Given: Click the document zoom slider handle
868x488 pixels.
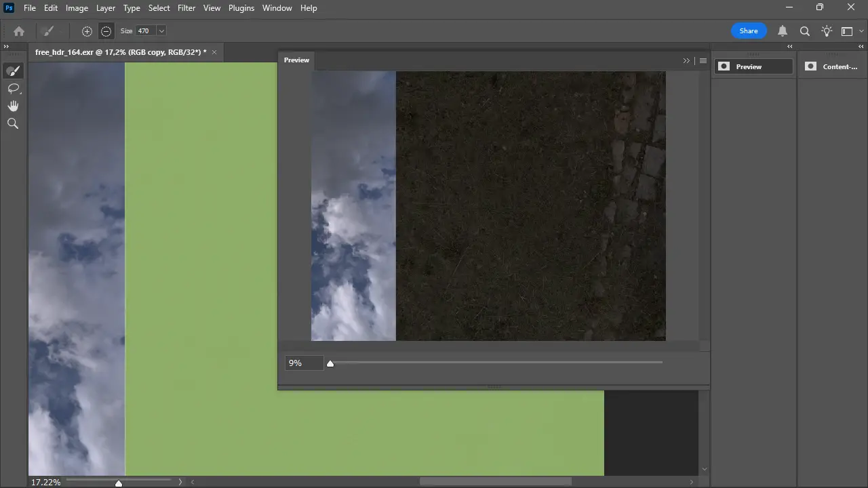Looking at the screenshot, I should tap(119, 483).
